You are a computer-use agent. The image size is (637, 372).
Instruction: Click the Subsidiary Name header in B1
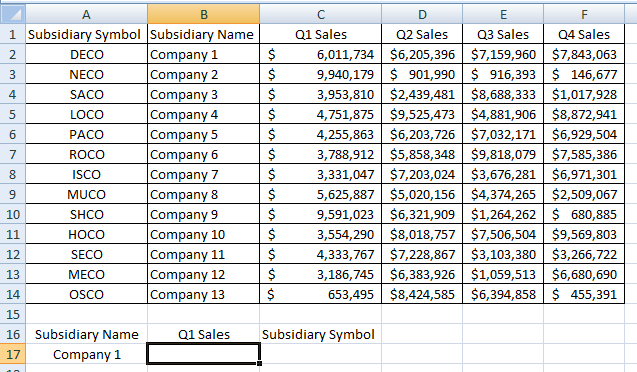(x=204, y=34)
